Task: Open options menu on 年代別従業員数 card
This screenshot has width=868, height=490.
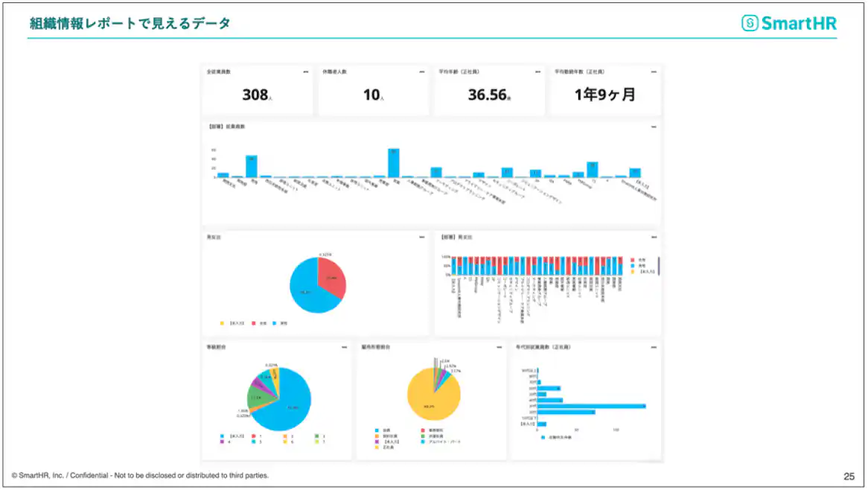Action: [x=654, y=347]
